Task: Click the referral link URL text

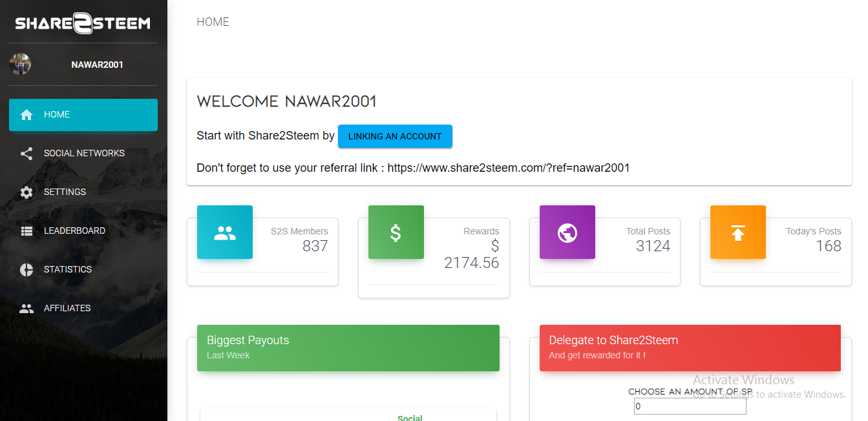Action: coord(509,168)
